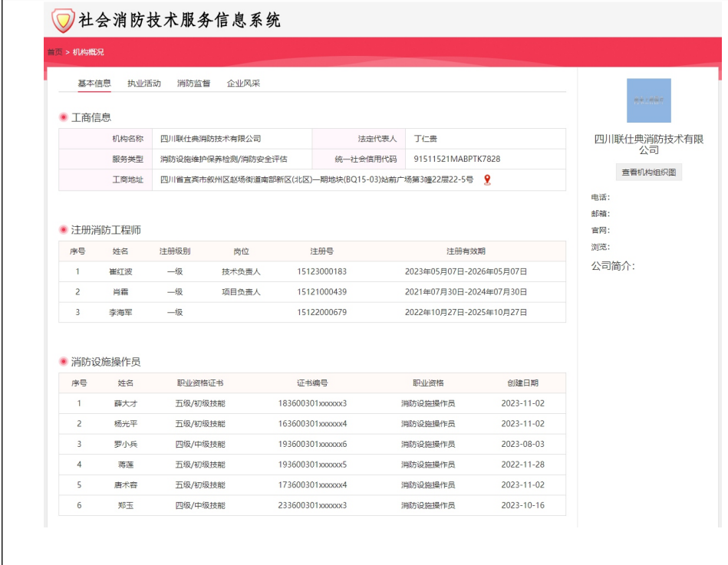Click the 注册有效期 column header
728x565 pixels.
click(x=466, y=251)
